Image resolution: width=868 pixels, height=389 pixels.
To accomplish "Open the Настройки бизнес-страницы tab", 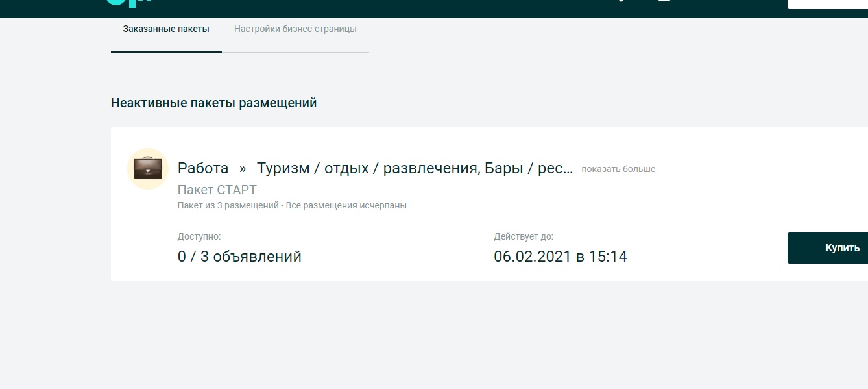I will (295, 29).
